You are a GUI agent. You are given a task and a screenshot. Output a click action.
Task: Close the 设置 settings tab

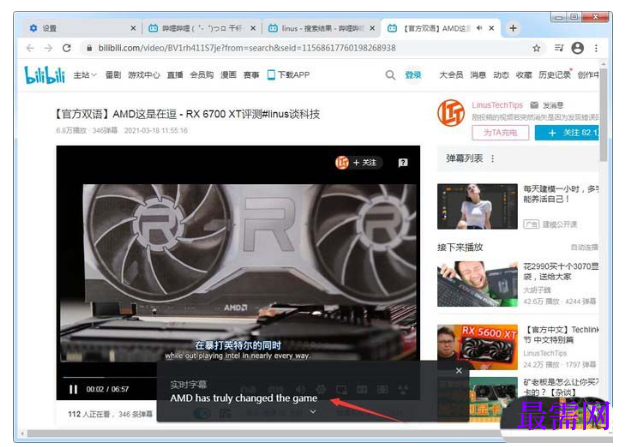point(133,28)
